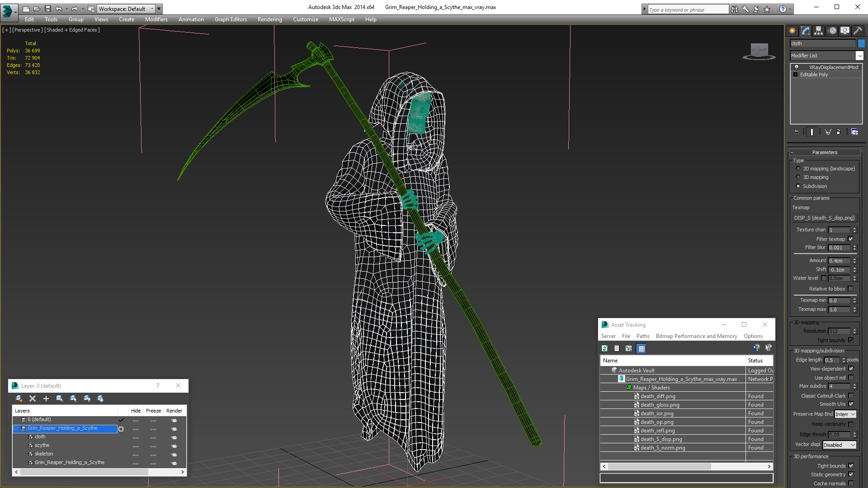The height and width of the screenshot is (488, 868).
Task: Click the Create New Layer icon in the Layer dialog
Action: [x=19, y=399]
